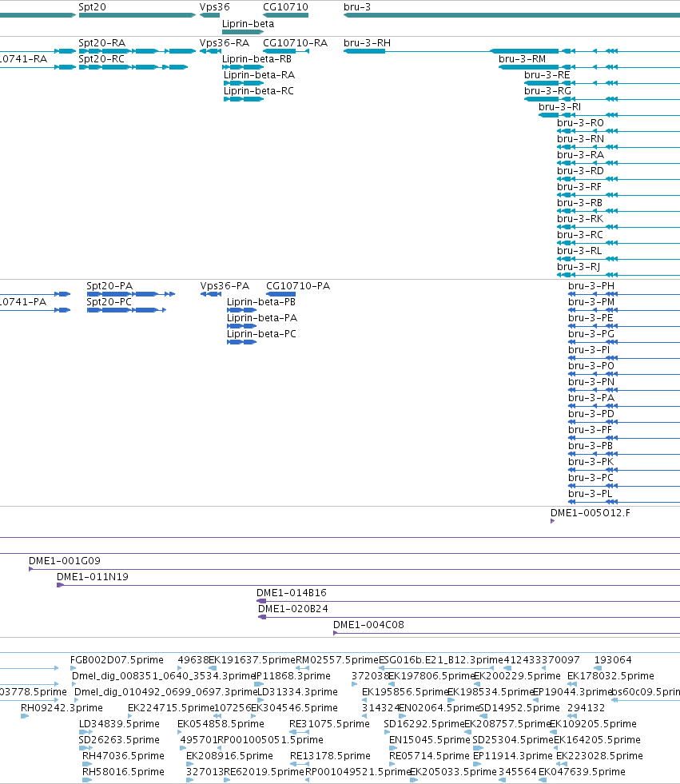Select EST EK047639.5prime
680x784 pixels.
582,772
